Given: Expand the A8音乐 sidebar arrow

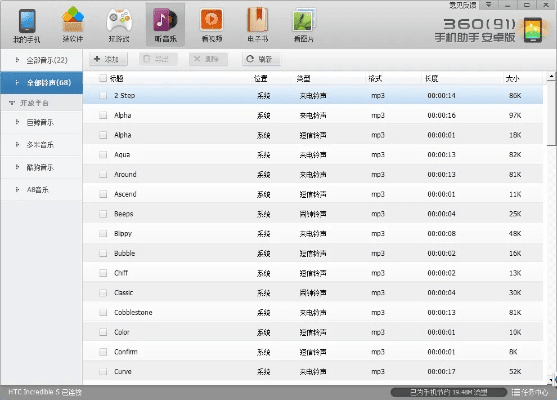Looking at the screenshot, I should point(17,189).
